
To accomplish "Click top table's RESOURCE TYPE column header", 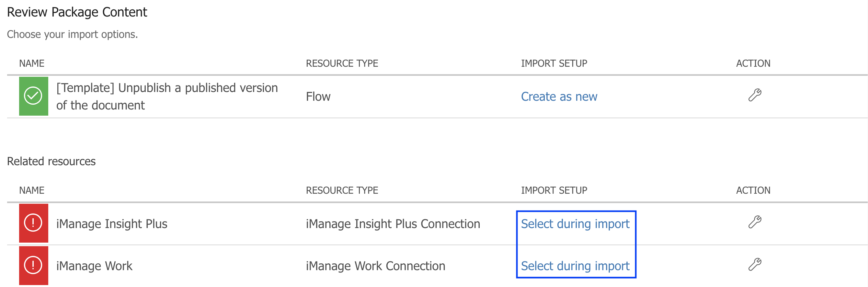I will 342,63.
